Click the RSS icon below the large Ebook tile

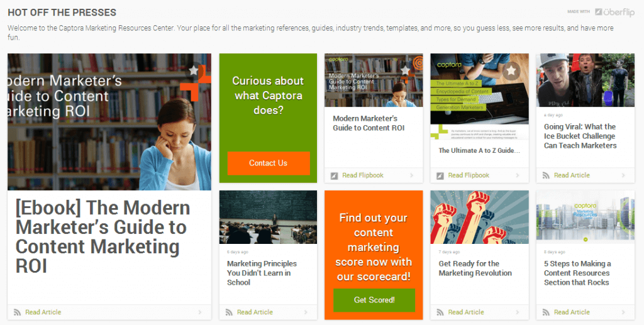[x=17, y=312]
